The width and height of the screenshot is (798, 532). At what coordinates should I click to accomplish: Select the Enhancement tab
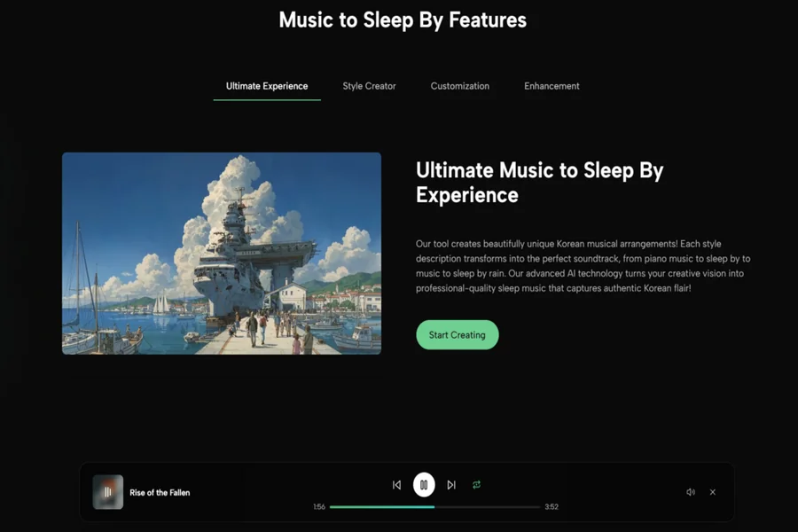pos(552,86)
